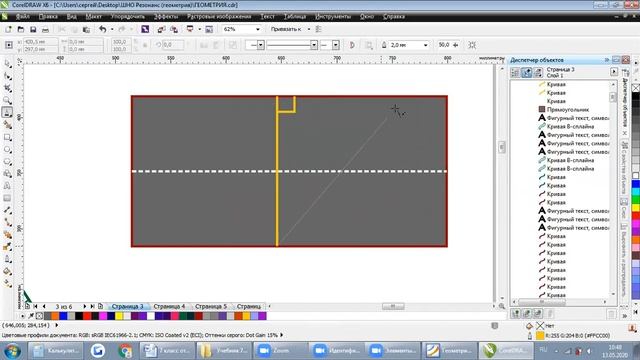Select the Smart Fill tool
The height and width of the screenshot is (360, 640).
tap(7, 125)
